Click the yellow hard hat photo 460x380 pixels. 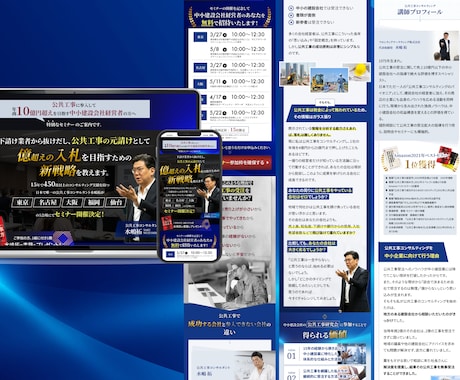point(359,72)
